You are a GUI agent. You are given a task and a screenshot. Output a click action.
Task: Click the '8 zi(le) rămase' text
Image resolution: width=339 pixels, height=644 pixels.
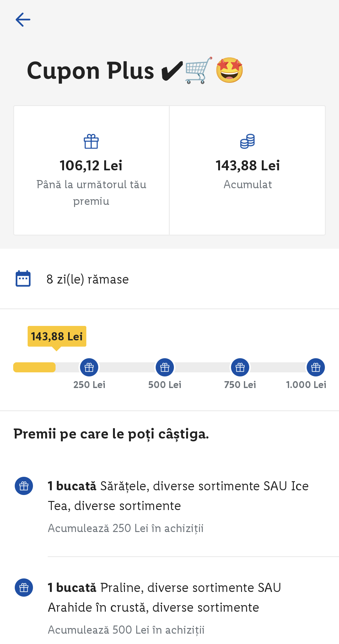[x=88, y=279]
